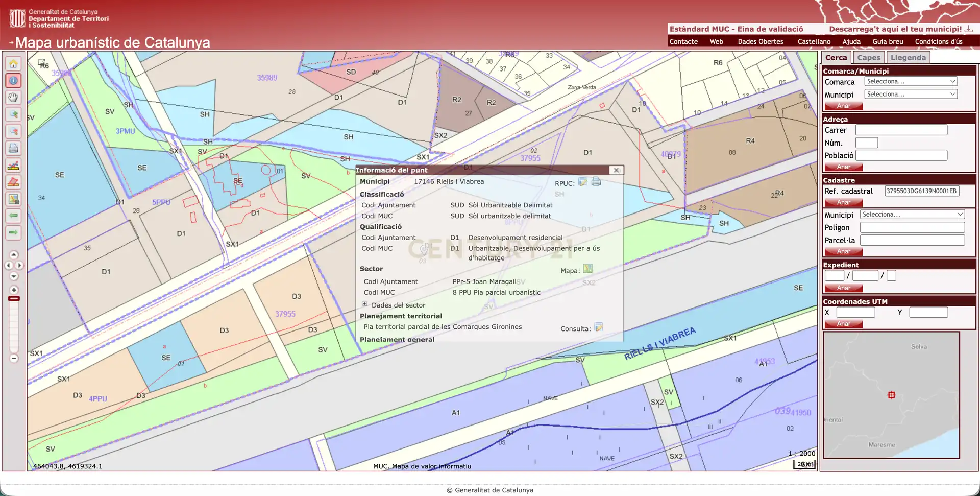Click the UTM X coordinate field
Viewport: 980px width, 496px height.
click(856, 312)
